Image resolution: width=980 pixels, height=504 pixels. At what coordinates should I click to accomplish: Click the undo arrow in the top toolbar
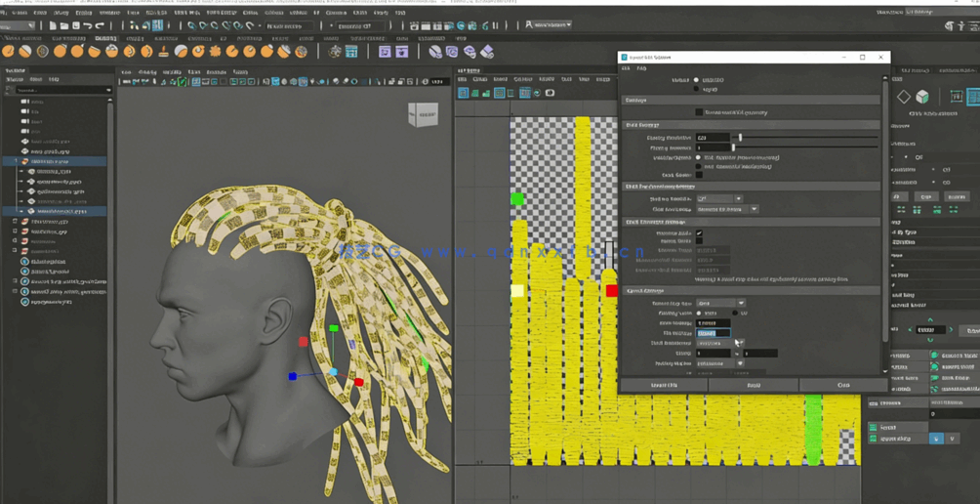tap(87, 26)
